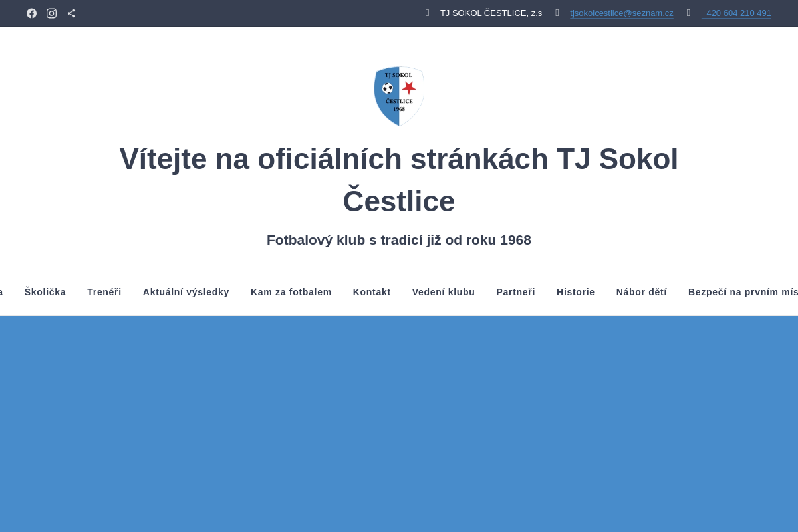Open the Partneři menu item
This screenshot has width=798, height=532.
coord(516,292)
